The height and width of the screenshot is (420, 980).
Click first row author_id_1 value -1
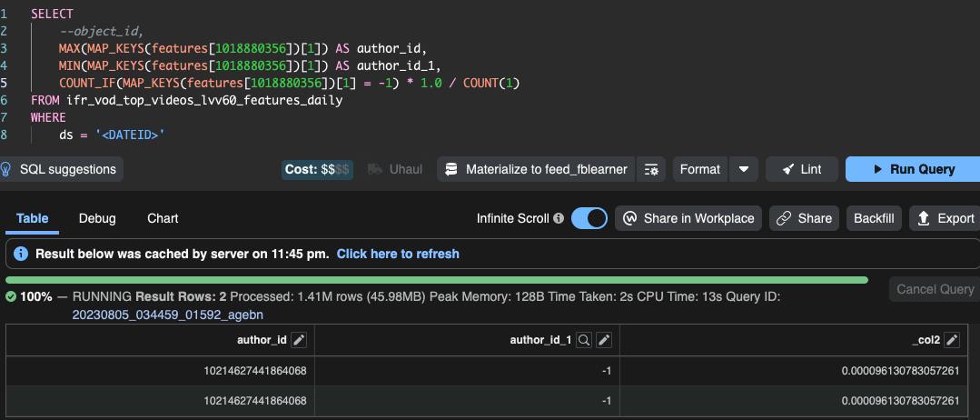(606, 371)
